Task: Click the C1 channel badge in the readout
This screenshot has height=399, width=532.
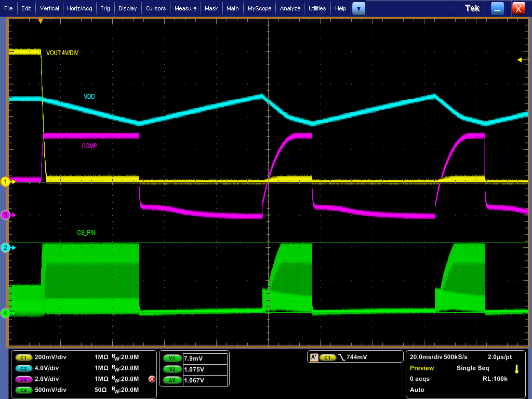Action: pos(23,357)
